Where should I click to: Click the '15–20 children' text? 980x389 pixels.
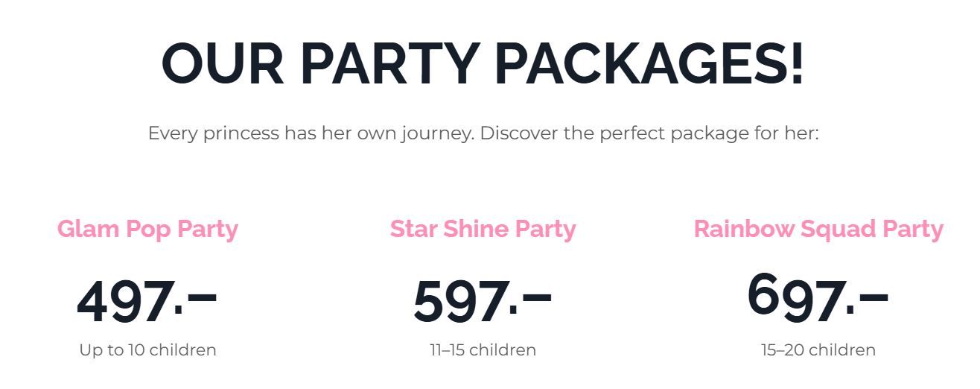click(818, 350)
